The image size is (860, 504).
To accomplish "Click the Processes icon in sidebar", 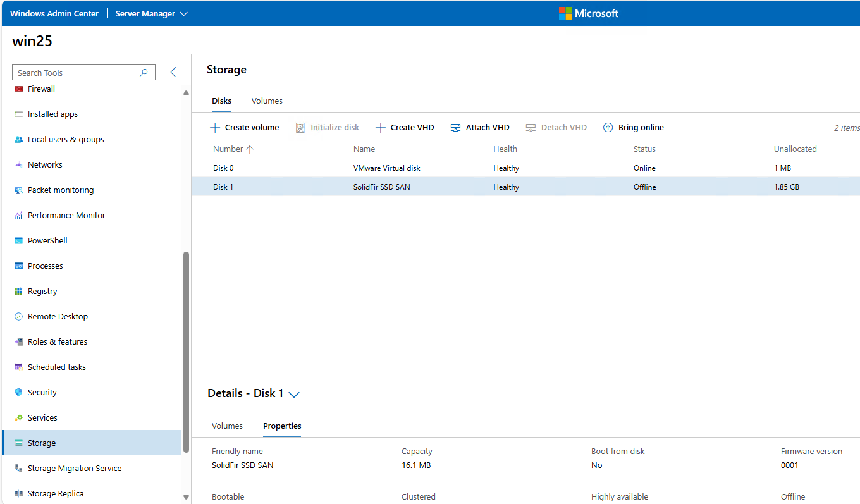I will [x=18, y=266].
